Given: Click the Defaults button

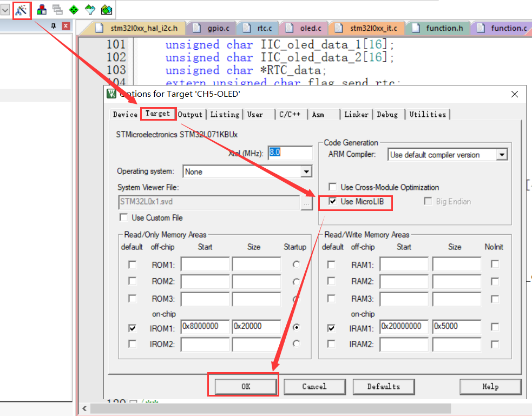Looking at the screenshot, I should point(384,386).
